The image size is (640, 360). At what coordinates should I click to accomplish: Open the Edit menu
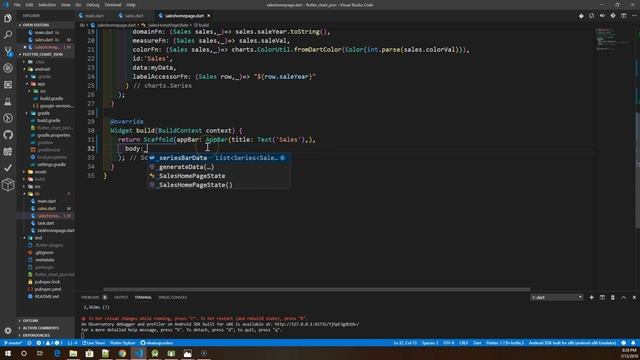(x=29, y=5)
